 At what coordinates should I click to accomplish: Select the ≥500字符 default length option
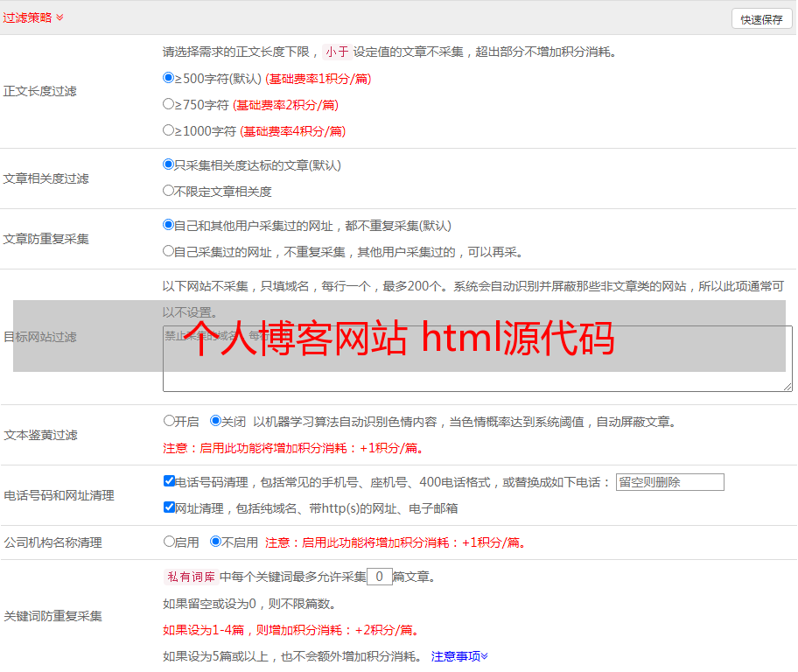[169, 78]
